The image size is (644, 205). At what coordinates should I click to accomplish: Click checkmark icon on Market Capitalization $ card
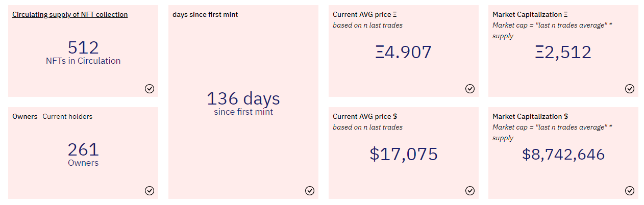click(x=630, y=191)
